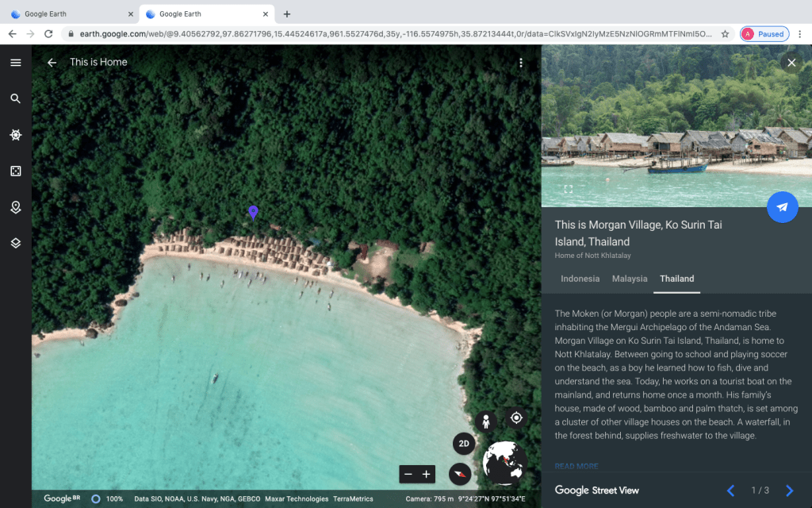This screenshot has height=508, width=812.
Task: Open Projects pin icon in sidebar
Action: tap(15, 207)
